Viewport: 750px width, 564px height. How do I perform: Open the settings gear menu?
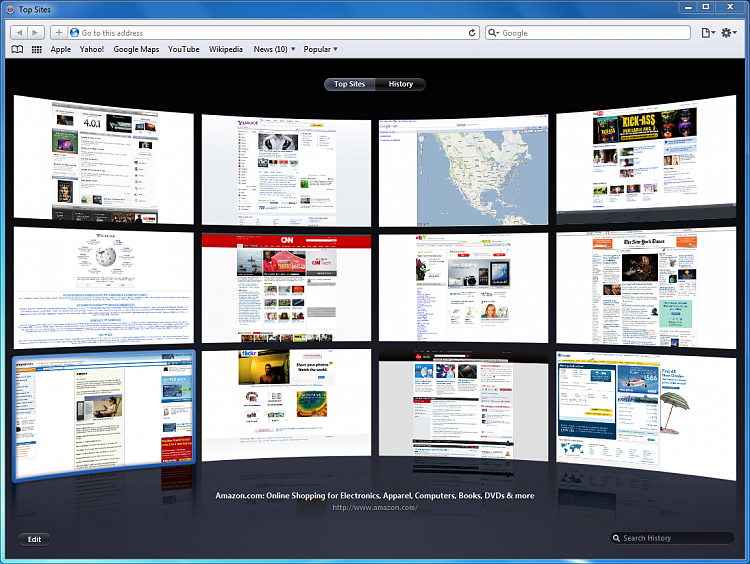coord(728,33)
